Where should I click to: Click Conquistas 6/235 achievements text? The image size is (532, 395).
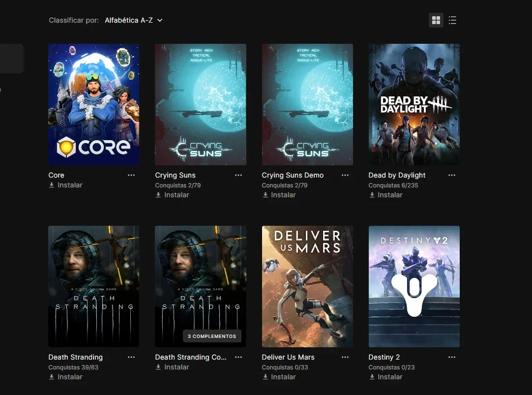tap(393, 185)
